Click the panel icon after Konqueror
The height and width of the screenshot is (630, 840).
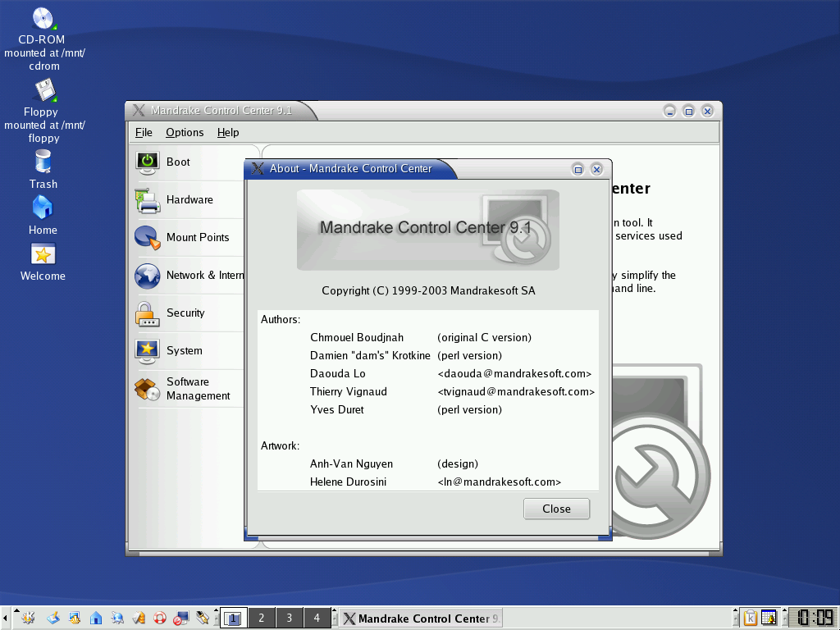(x=139, y=618)
